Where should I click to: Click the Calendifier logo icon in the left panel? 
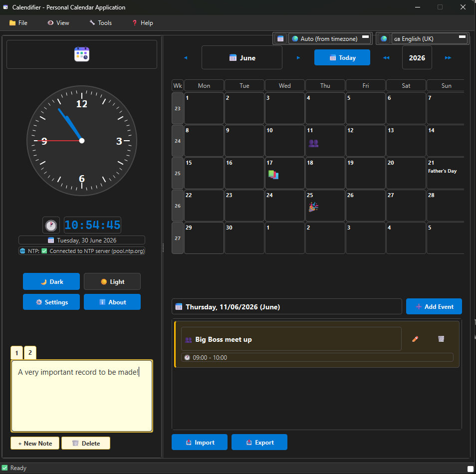[x=82, y=54]
